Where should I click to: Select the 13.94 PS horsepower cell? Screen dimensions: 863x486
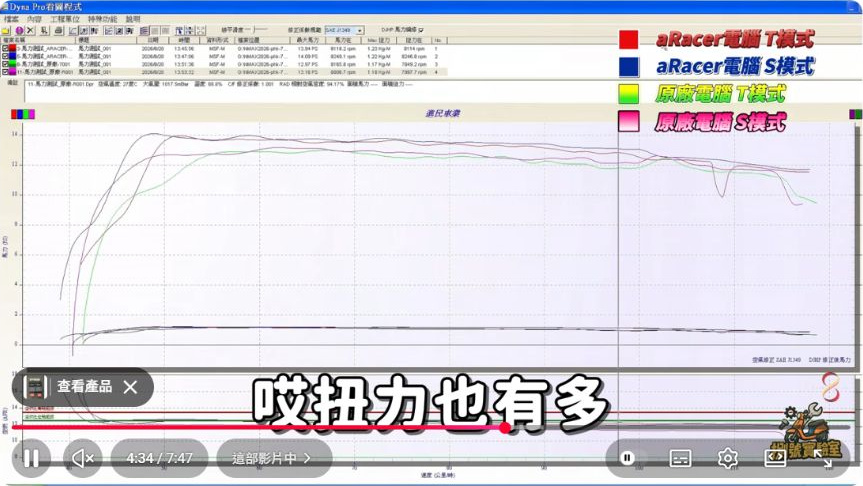tap(307, 48)
